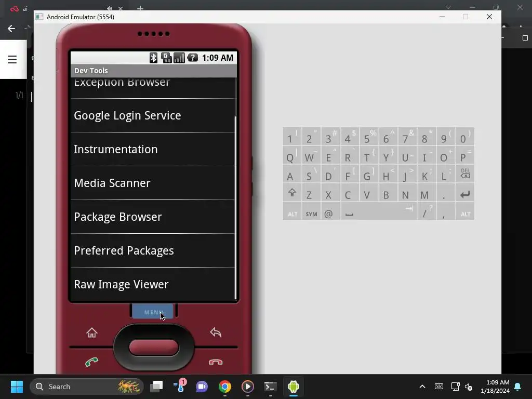
Task: Click the green Call button
Action: 91,362
